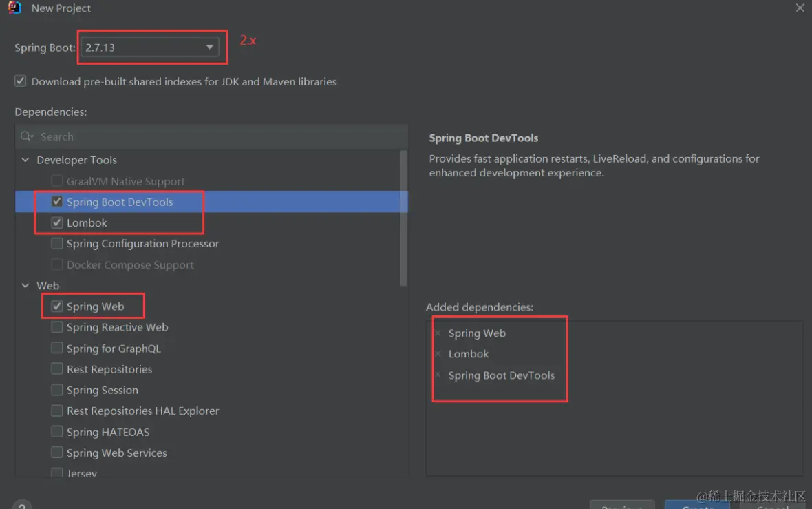
Task: Click the help question mark icon
Action: point(22,505)
